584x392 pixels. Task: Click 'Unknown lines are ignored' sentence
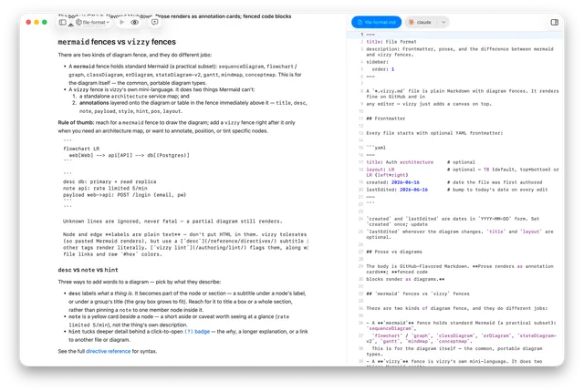click(x=172, y=222)
